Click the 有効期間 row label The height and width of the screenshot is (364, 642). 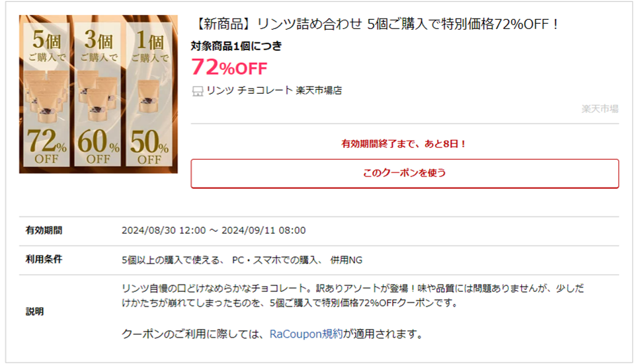[x=44, y=231]
